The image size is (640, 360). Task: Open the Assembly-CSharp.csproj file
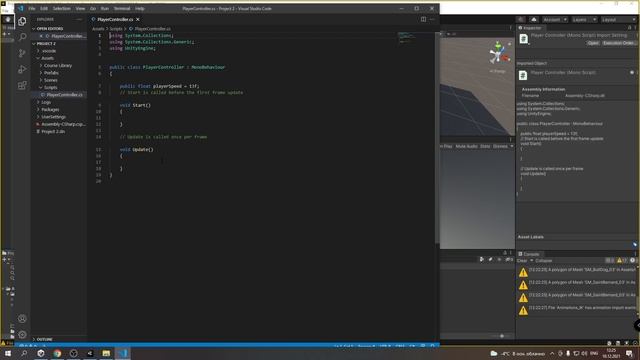(63, 124)
